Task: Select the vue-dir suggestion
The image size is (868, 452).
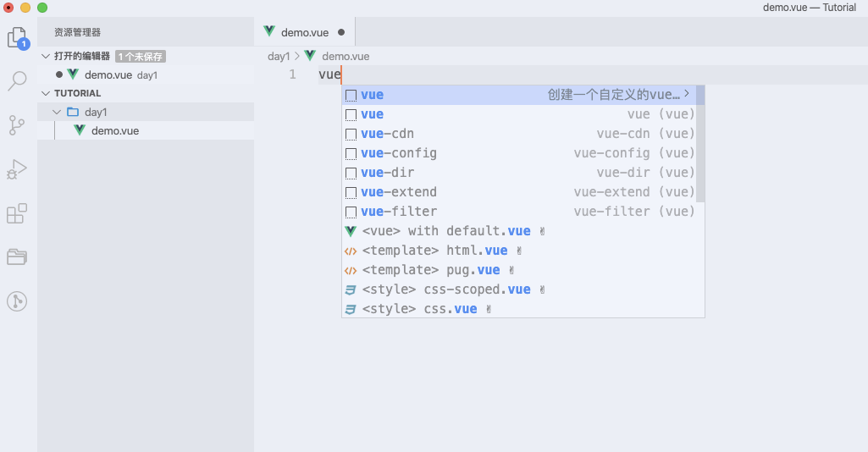Action: click(519, 172)
